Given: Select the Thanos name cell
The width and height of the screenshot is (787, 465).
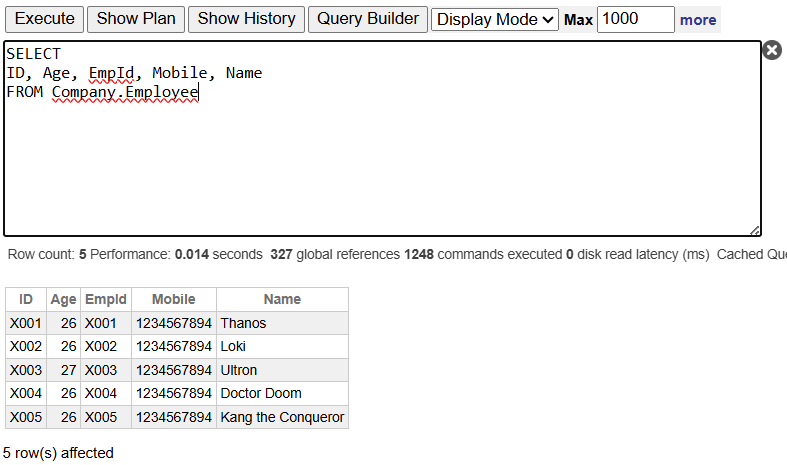Looking at the screenshot, I should tap(243, 323).
